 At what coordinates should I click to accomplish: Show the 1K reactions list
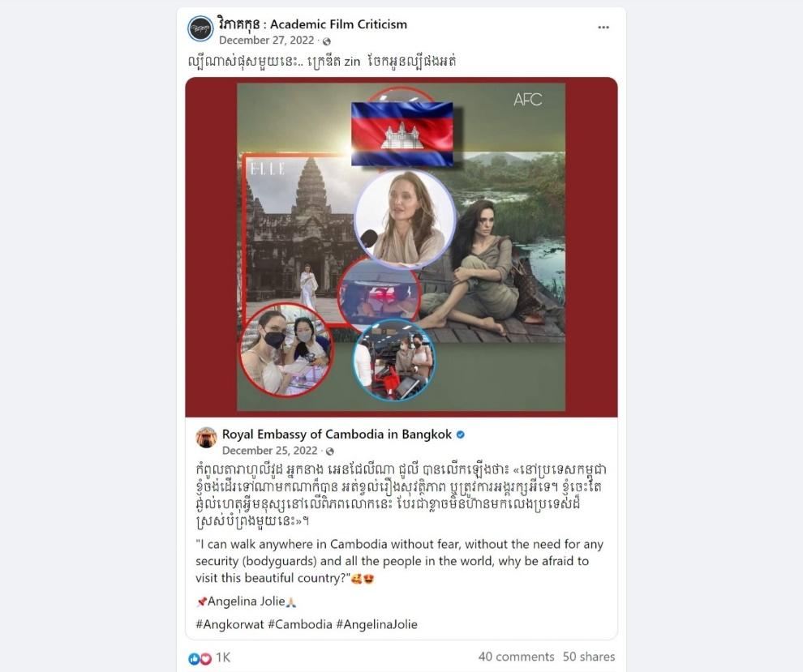click(223, 657)
